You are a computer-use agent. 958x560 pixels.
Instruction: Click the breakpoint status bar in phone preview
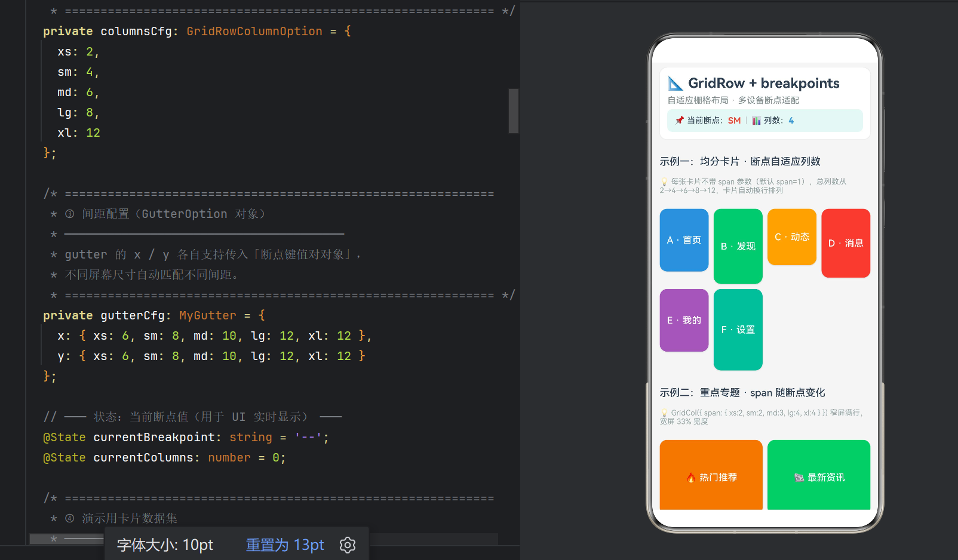point(764,121)
